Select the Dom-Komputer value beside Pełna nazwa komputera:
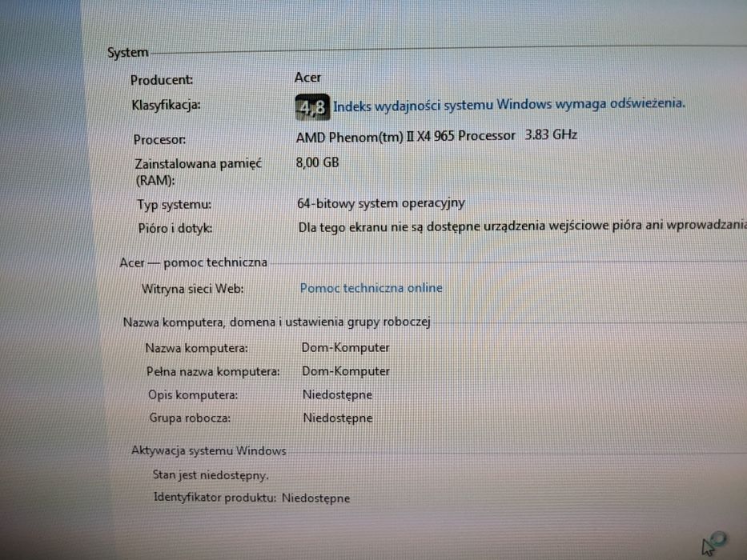 tap(346, 371)
